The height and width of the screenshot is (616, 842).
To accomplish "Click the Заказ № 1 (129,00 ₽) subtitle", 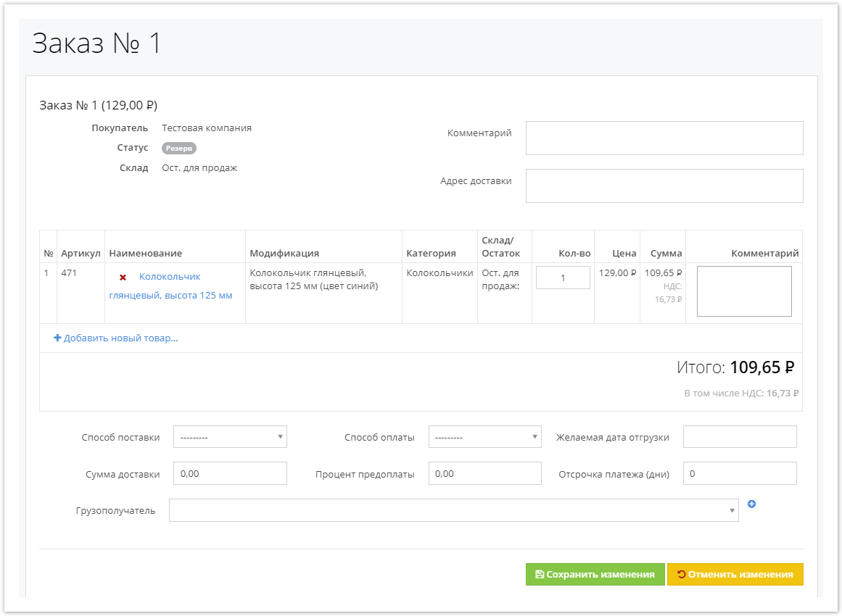I will [x=98, y=105].
